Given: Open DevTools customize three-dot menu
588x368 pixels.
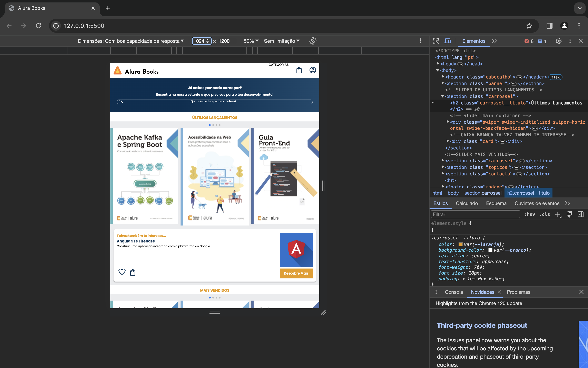Looking at the screenshot, I should (570, 41).
